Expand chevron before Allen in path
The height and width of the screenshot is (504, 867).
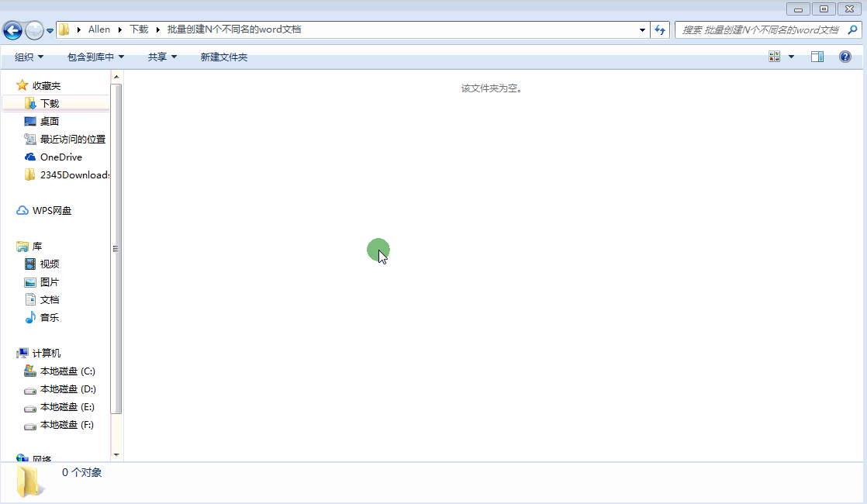[79, 29]
